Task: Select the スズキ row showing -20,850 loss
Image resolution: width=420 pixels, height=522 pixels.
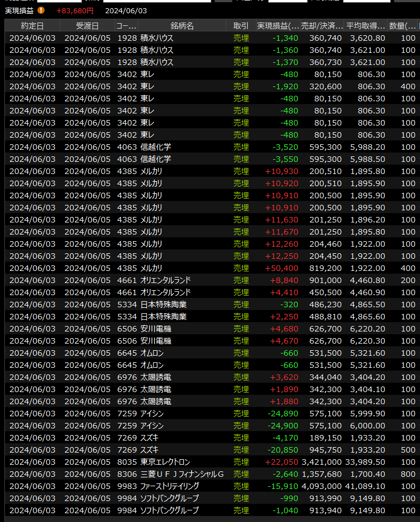Action: click(182, 450)
